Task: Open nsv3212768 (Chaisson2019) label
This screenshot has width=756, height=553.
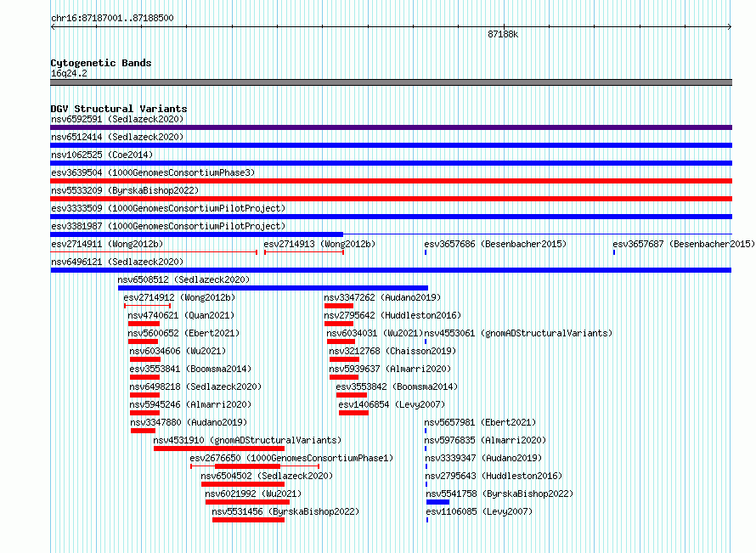Action: (392, 351)
